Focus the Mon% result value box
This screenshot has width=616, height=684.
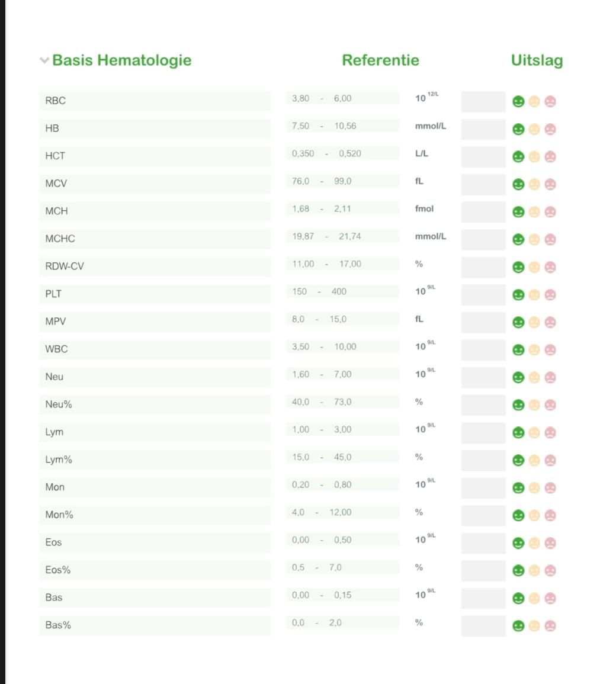coord(483,515)
